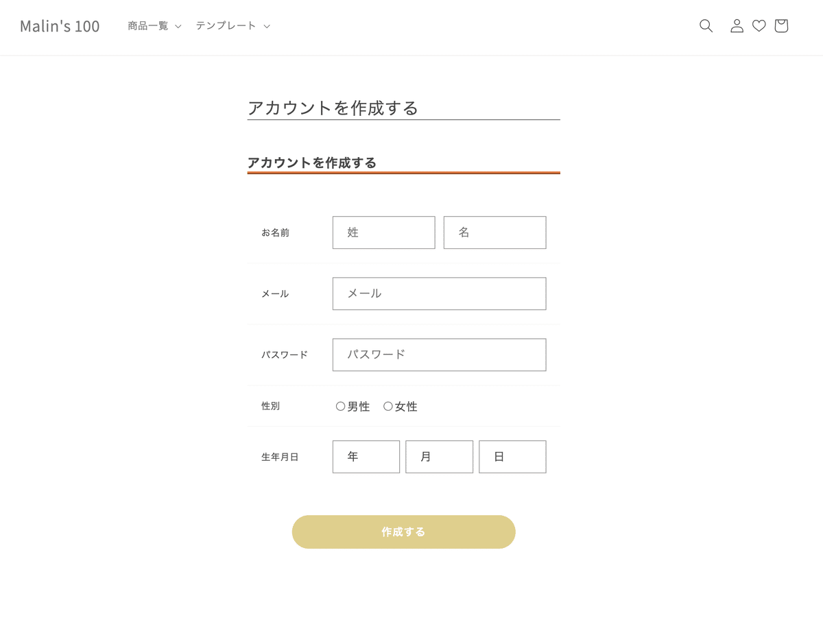Select the 男性 radio button

coord(340,406)
